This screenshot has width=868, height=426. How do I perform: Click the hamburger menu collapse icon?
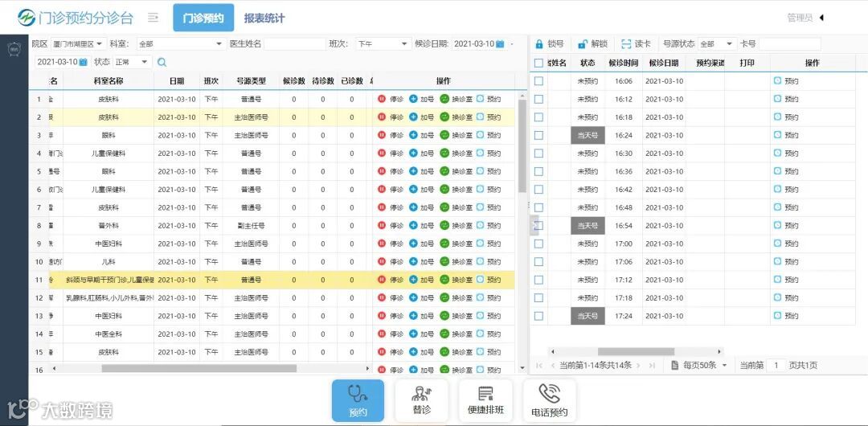pyautogui.click(x=154, y=18)
